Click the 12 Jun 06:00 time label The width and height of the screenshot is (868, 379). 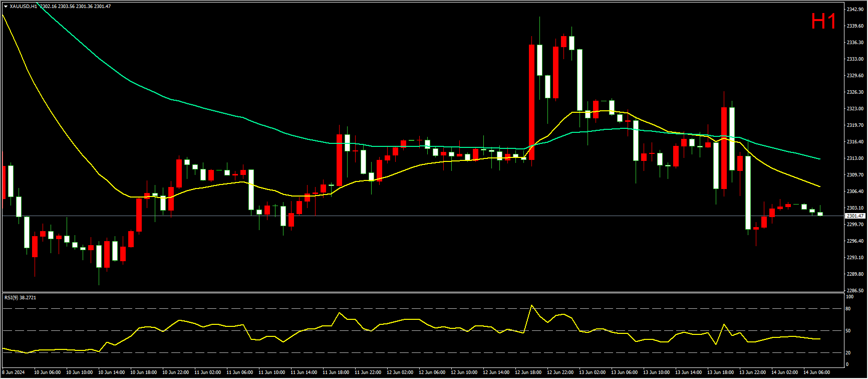coord(432,372)
